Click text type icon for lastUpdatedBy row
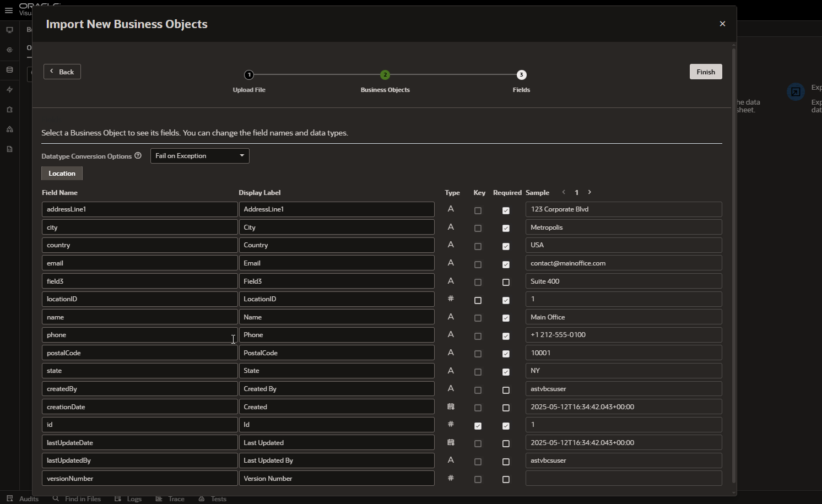The height and width of the screenshot is (504, 822). [x=451, y=460]
